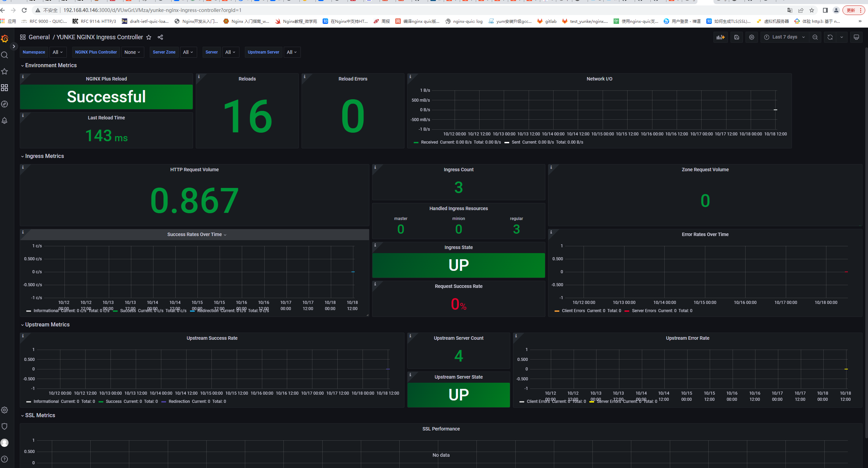Open the Explore compass icon
This screenshot has height=468, width=868.
[4, 104]
